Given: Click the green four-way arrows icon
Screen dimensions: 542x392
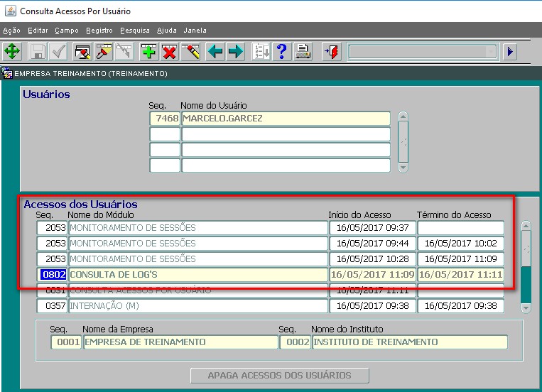Looking at the screenshot, I should click(x=12, y=52).
